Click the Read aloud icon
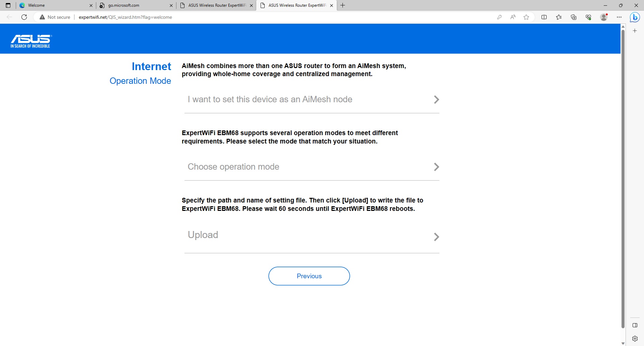644x346 pixels. 513,17
